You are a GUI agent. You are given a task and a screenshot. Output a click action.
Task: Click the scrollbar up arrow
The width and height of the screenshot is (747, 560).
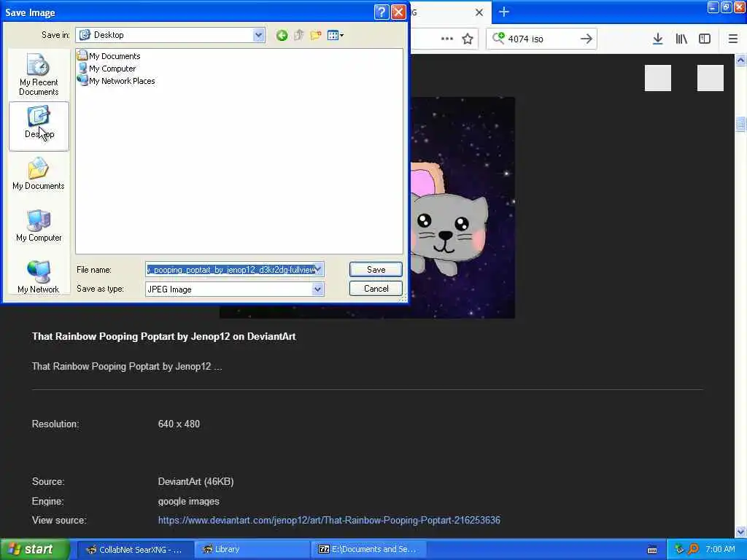(x=740, y=60)
